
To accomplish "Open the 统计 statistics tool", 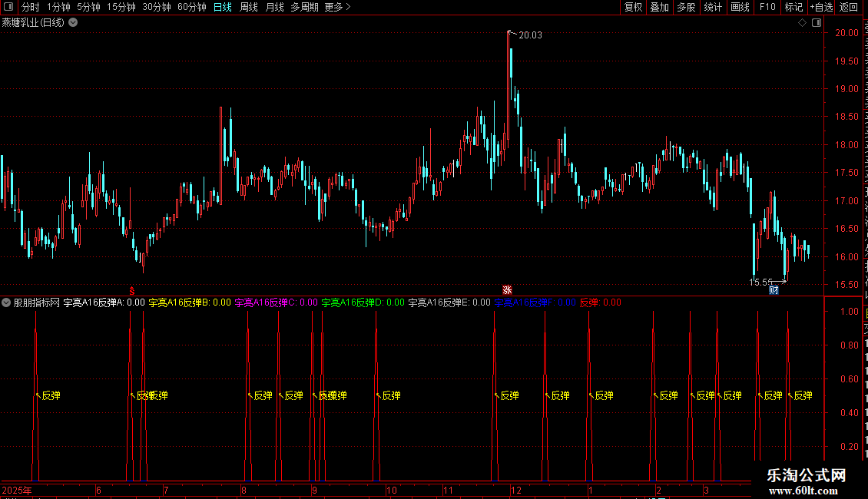I will (712, 7).
